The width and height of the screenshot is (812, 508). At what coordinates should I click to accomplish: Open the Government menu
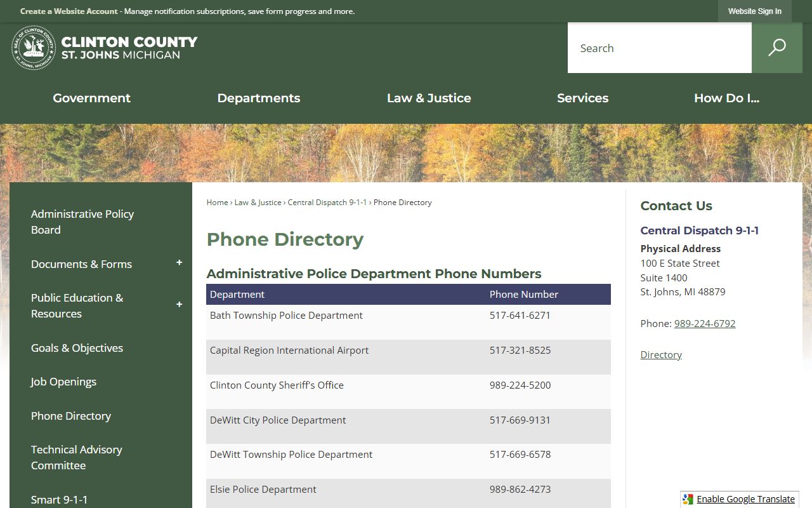91,98
